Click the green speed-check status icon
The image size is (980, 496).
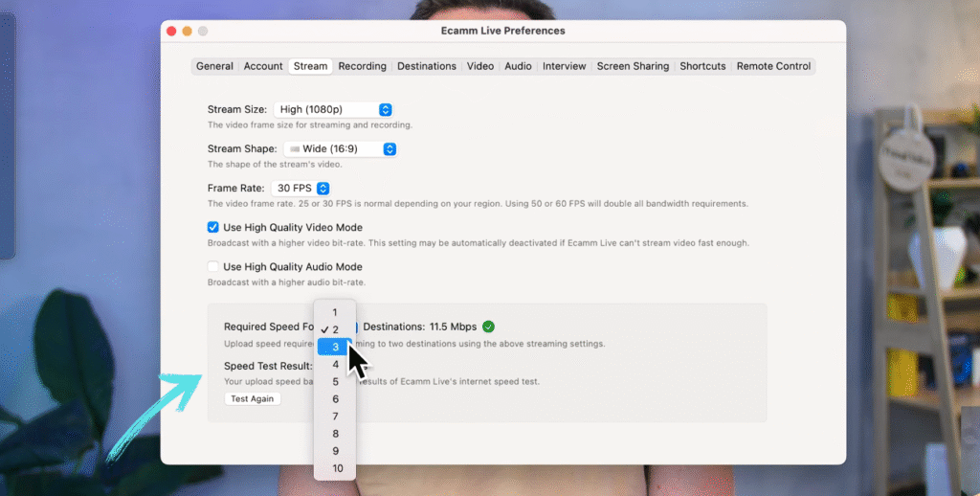[489, 327]
